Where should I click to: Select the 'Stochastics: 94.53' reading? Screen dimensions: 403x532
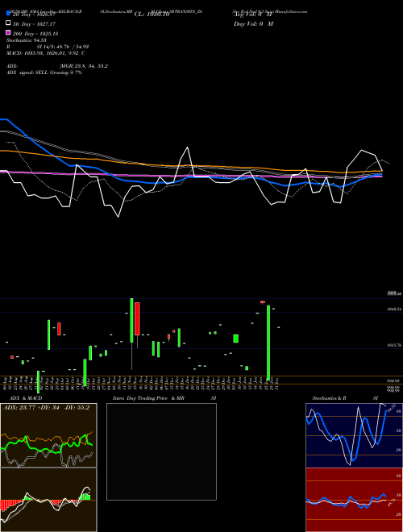(x=27, y=40)
